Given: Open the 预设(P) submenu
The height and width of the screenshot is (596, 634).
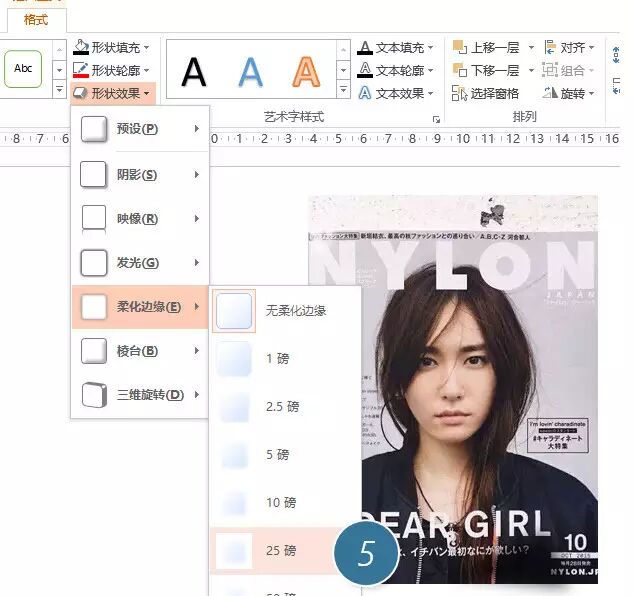Looking at the screenshot, I should [x=140, y=129].
